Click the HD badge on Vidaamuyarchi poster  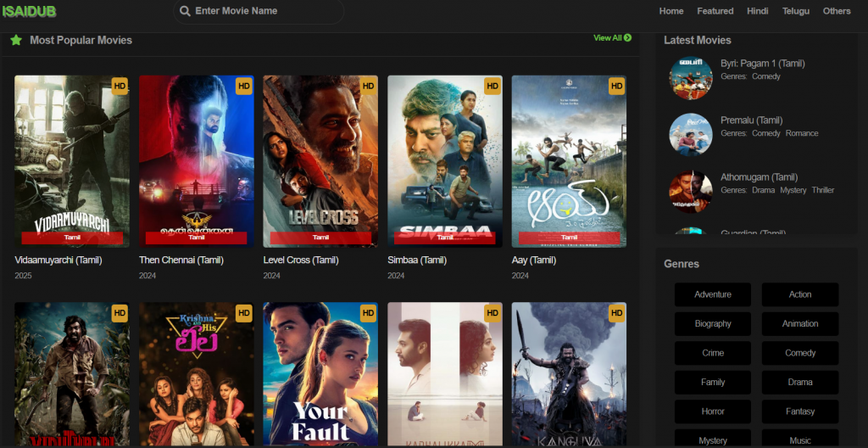pyautogui.click(x=120, y=86)
